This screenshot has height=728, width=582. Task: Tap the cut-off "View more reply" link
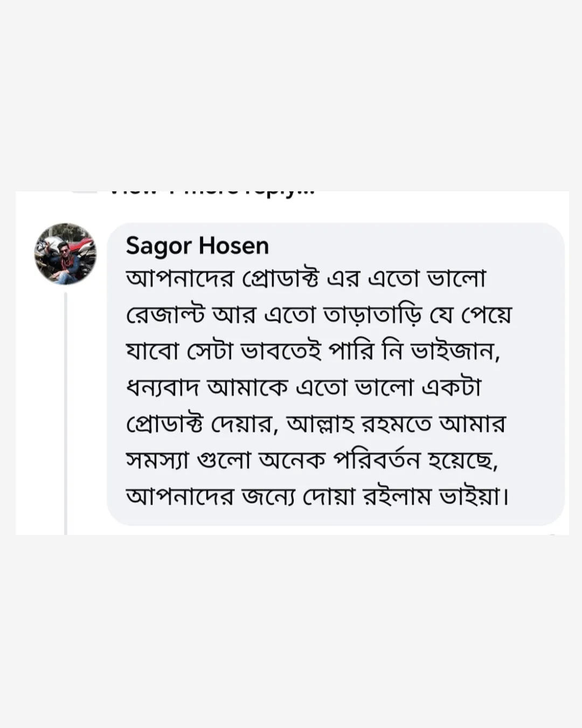pos(210,193)
